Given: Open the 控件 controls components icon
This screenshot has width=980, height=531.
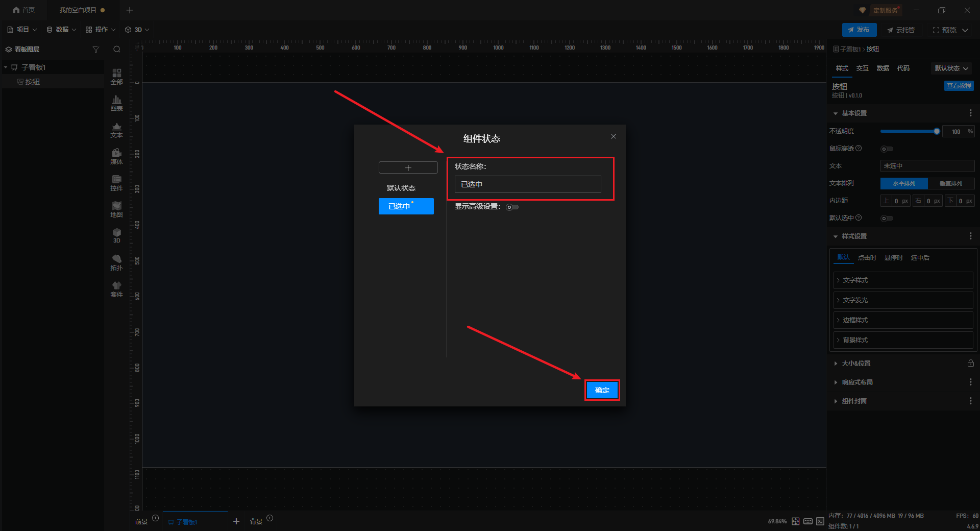Looking at the screenshot, I should [116, 182].
